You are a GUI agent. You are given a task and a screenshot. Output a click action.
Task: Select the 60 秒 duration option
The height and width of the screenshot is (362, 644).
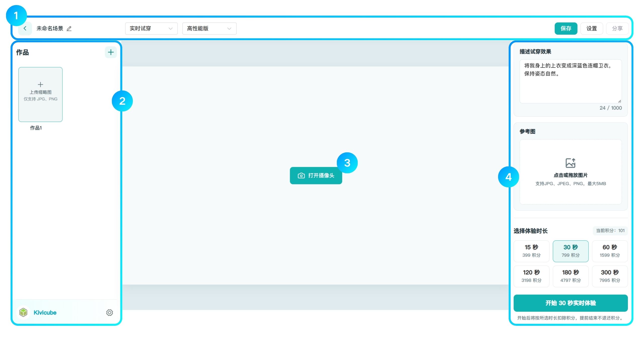tap(610, 251)
